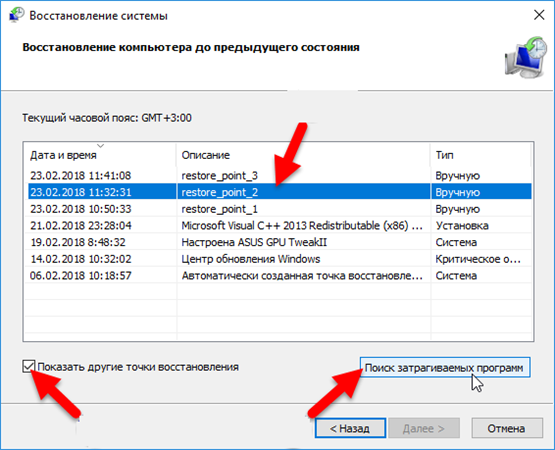Screen dimensions: 555x450
Task: Click the sort arrow above Дата и время
Action: pyautogui.click(x=101, y=146)
